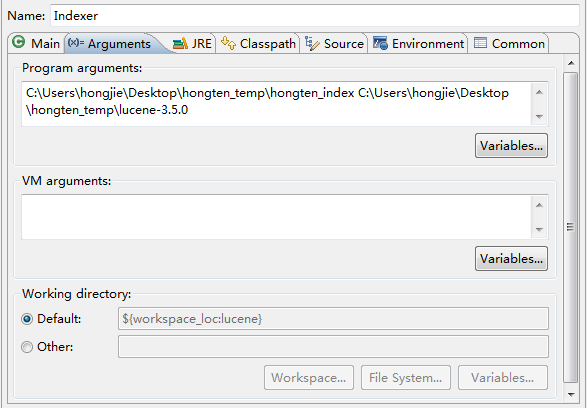Click the File System... button
This screenshot has height=408, width=587.
point(406,378)
